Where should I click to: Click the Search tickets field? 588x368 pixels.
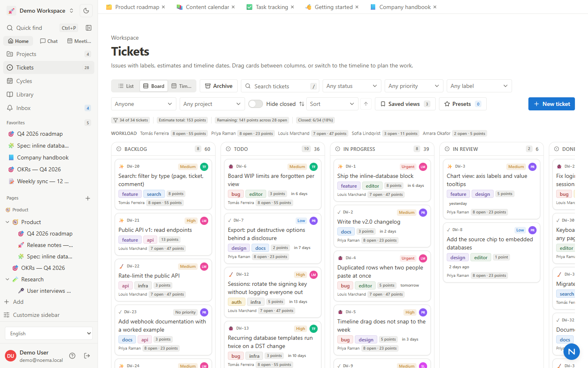[x=280, y=86]
